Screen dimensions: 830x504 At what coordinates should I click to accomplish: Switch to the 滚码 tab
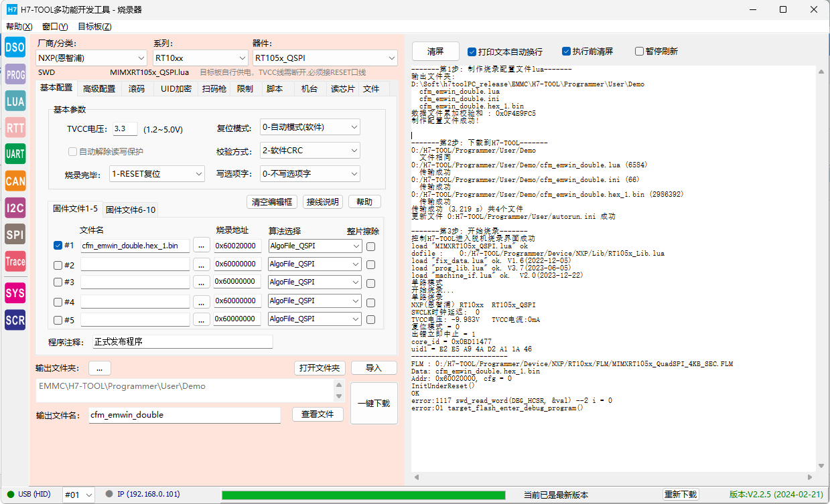(137, 89)
